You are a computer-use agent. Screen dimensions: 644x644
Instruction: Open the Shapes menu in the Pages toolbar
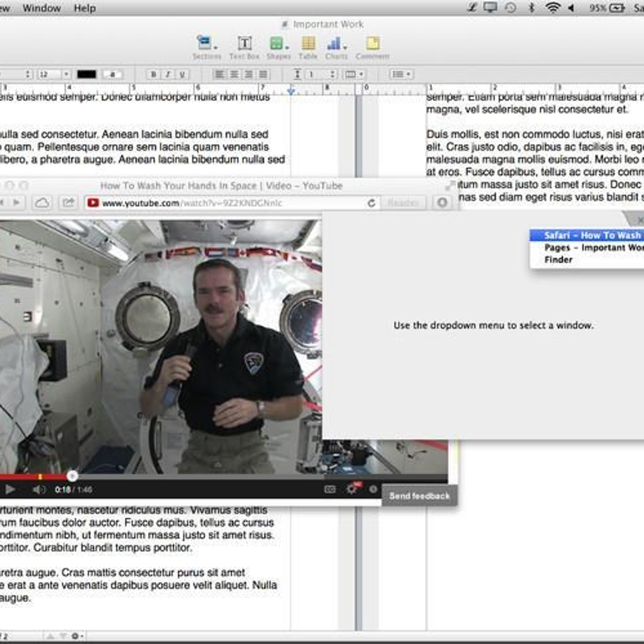279,47
